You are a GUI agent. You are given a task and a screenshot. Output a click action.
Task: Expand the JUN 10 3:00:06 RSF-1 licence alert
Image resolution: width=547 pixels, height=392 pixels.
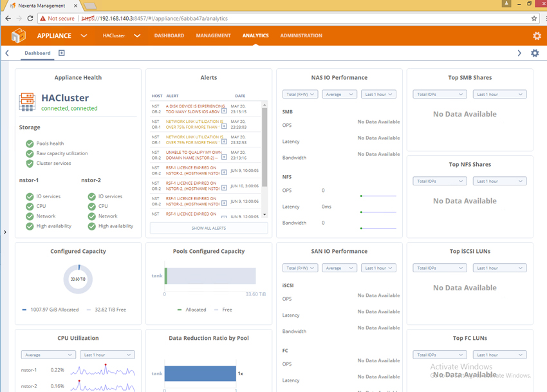(224, 188)
